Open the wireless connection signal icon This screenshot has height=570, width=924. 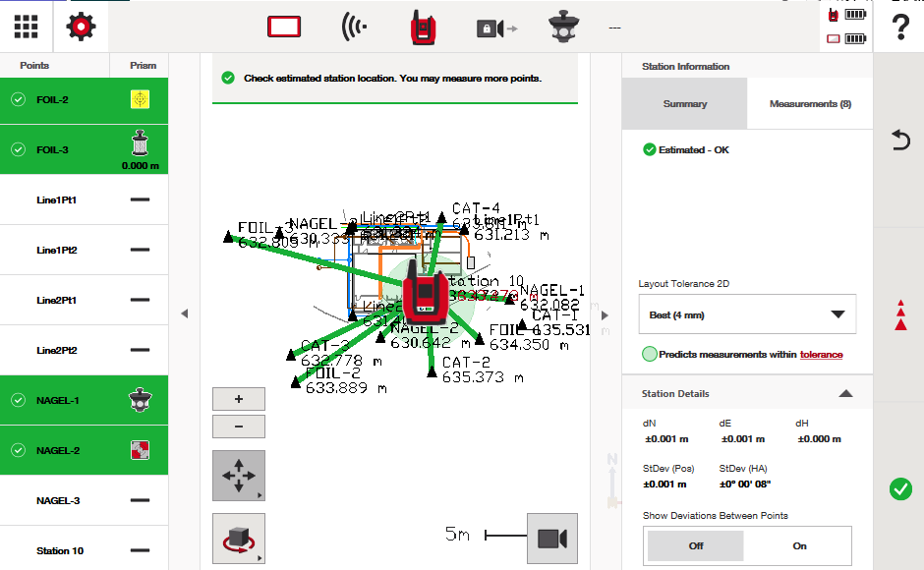354,28
